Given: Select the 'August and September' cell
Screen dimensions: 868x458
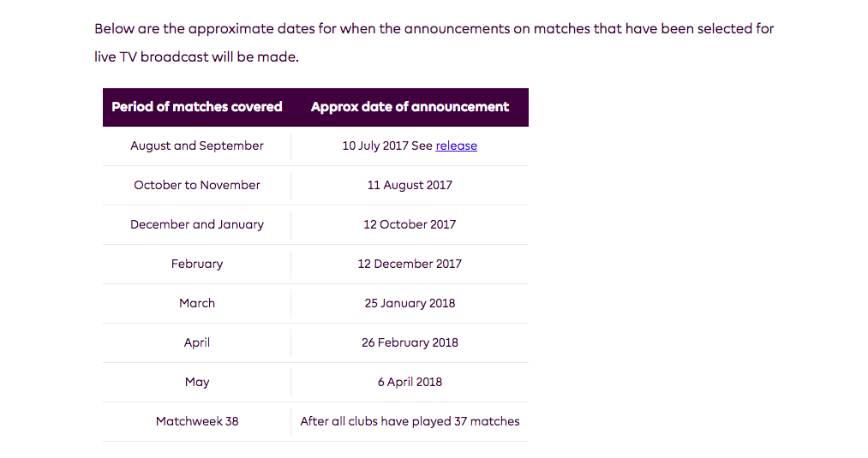Looking at the screenshot, I should coord(197,146).
